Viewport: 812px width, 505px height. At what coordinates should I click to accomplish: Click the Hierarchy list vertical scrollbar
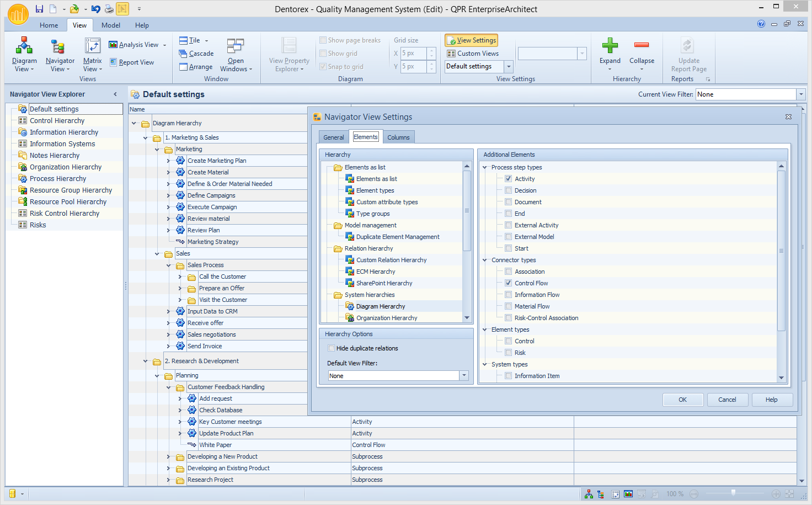tap(467, 210)
